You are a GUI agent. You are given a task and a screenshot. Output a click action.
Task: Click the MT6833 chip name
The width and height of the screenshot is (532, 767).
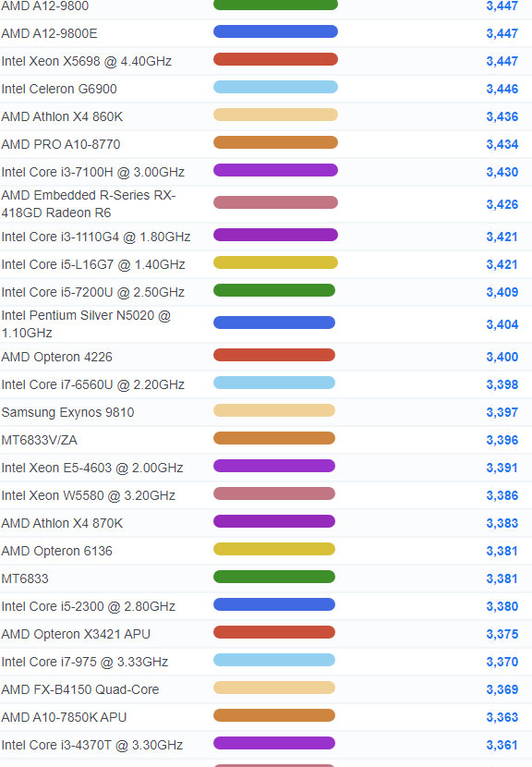point(25,578)
